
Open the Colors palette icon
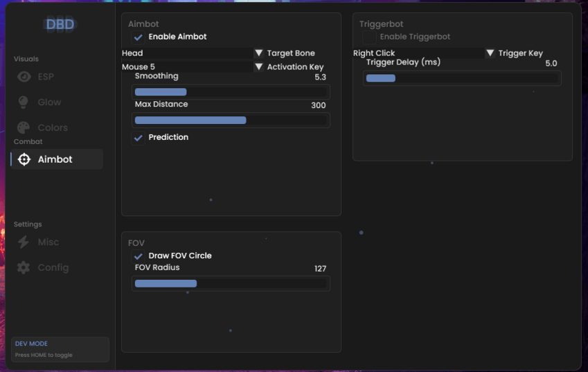[x=24, y=127]
